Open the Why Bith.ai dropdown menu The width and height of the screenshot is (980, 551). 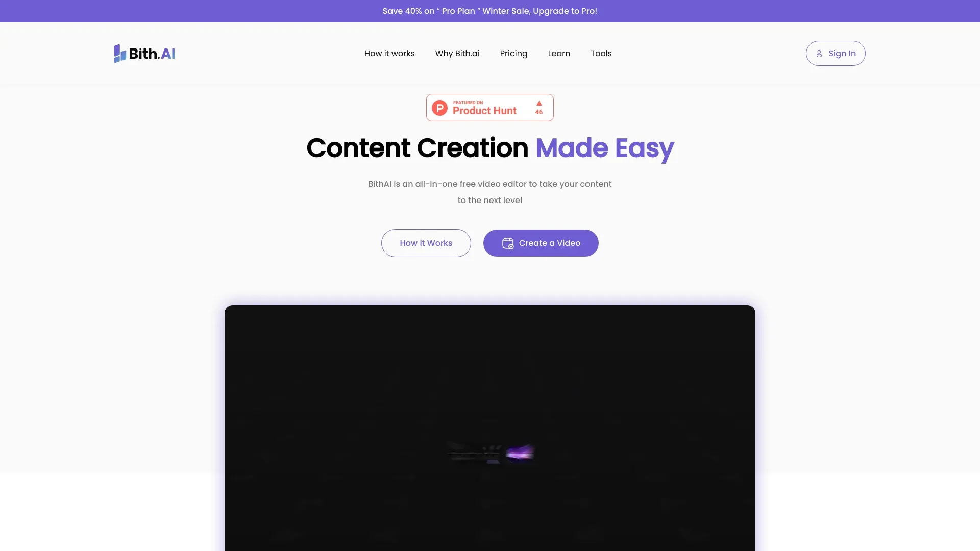(457, 53)
